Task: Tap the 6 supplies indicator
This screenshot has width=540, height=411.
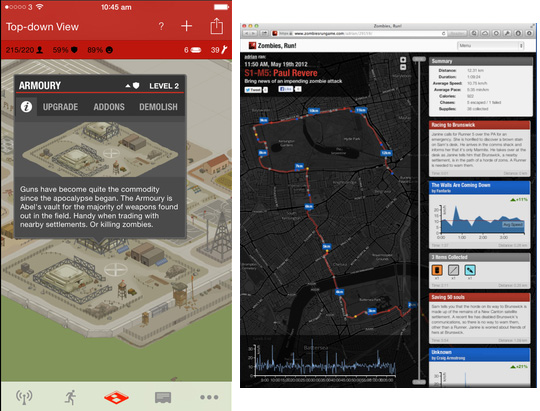Action: pyautogui.click(x=192, y=50)
